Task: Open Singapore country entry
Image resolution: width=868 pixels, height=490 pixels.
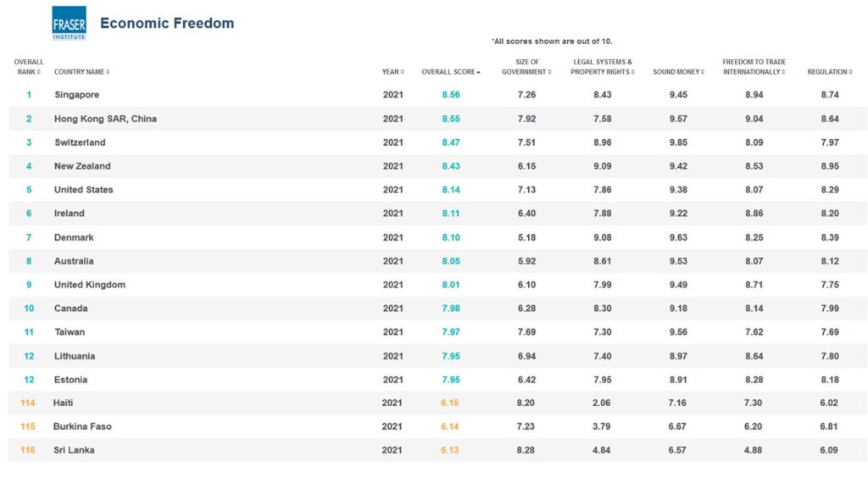Action: click(x=77, y=95)
